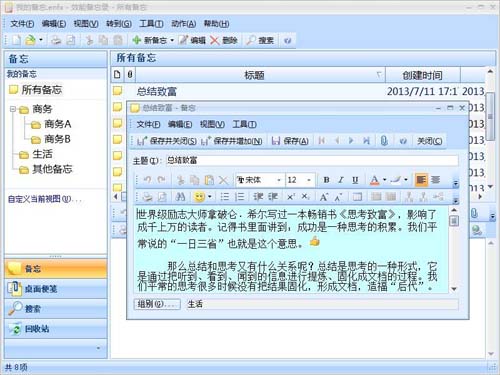
Task: Click the Bold formatting icon
Action: [x=326, y=180]
